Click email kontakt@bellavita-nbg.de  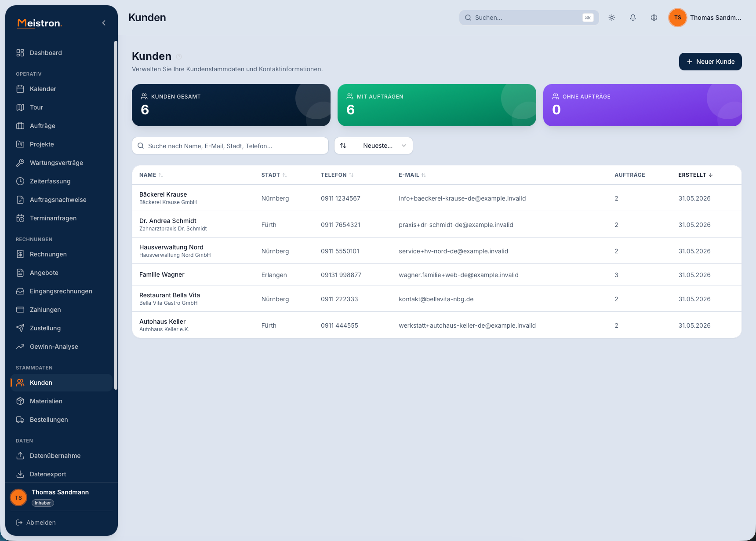(436, 299)
